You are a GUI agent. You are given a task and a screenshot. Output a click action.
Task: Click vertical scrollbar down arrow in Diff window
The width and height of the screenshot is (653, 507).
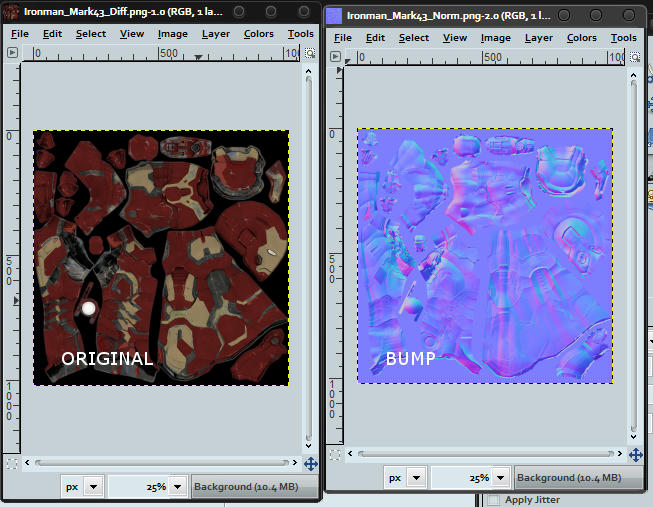[x=309, y=445]
